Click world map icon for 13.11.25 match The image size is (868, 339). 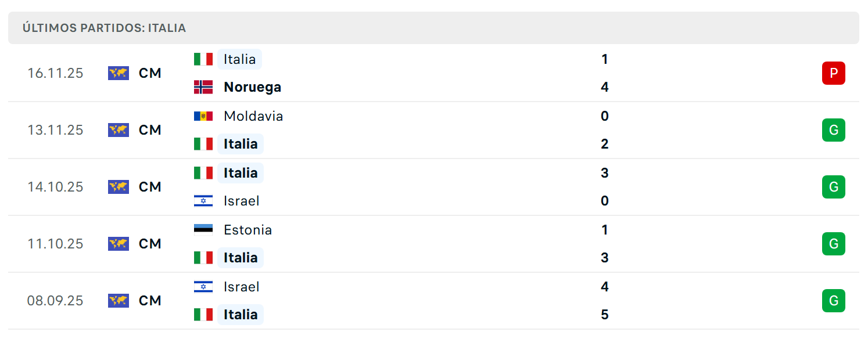coord(119,130)
